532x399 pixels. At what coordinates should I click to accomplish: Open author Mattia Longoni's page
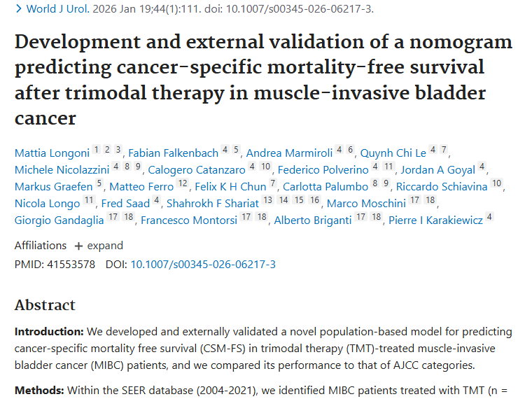[x=51, y=153]
